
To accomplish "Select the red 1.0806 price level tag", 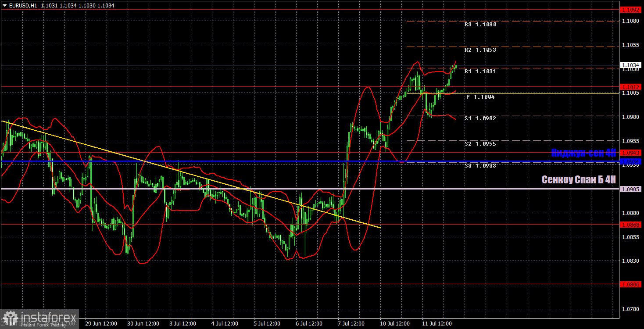I will [x=631, y=284].
